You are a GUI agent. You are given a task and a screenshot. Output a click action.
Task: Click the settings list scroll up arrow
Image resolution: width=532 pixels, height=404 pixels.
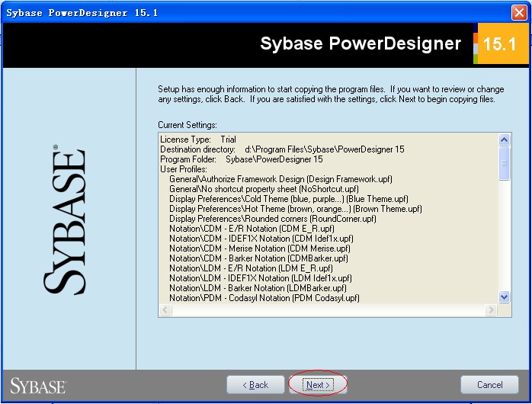(x=505, y=139)
